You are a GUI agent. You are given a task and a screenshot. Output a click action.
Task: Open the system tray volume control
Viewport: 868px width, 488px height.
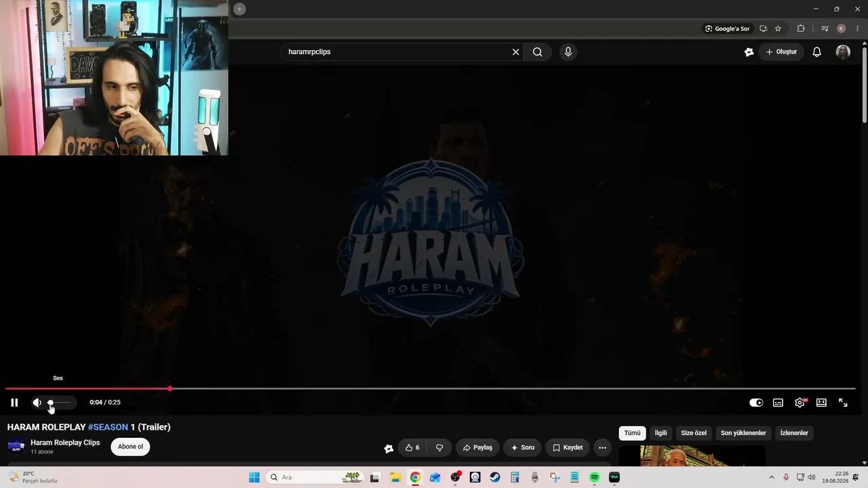pyautogui.click(x=811, y=477)
